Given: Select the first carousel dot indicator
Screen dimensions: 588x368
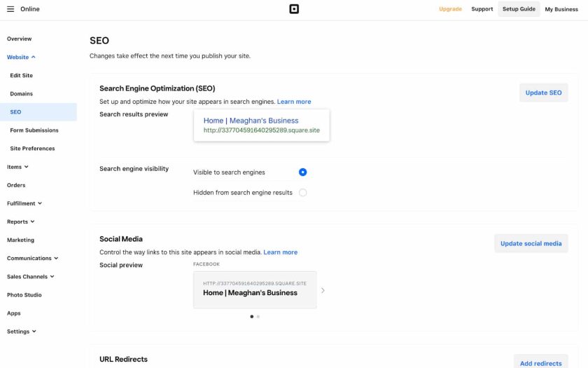Looking at the screenshot, I should coord(251,317).
